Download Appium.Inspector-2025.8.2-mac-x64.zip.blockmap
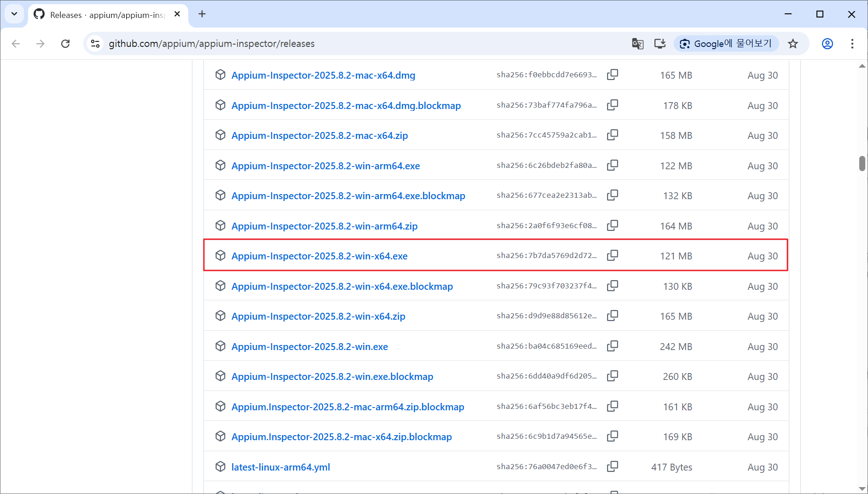This screenshot has height=494, width=868. click(341, 437)
